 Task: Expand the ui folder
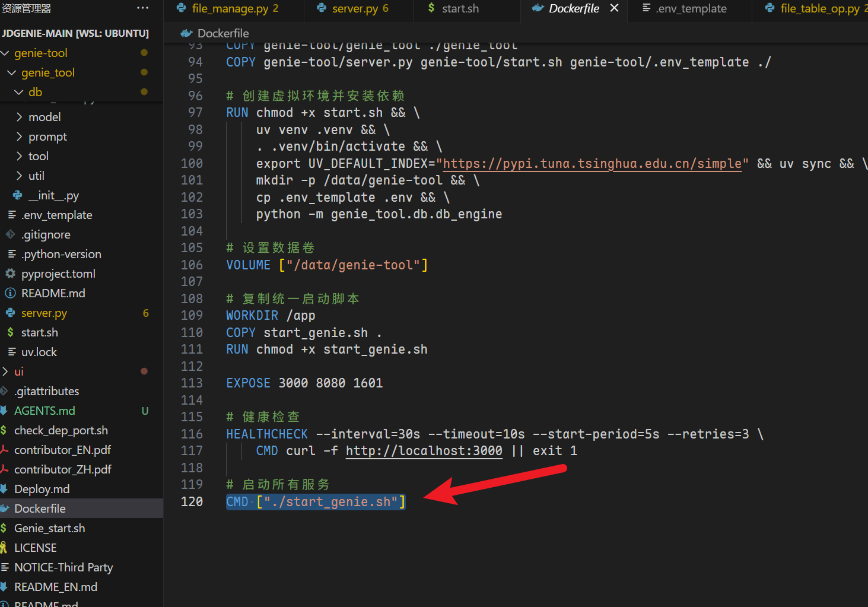point(5,372)
